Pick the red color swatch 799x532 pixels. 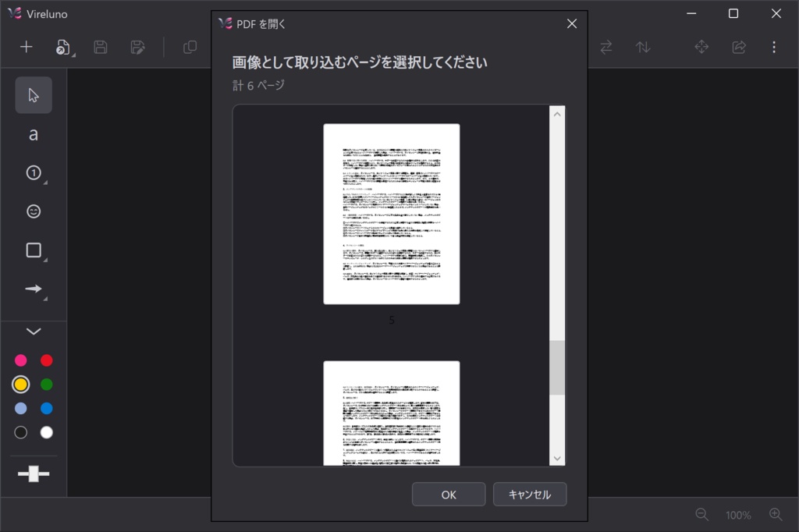pos(46,360)
